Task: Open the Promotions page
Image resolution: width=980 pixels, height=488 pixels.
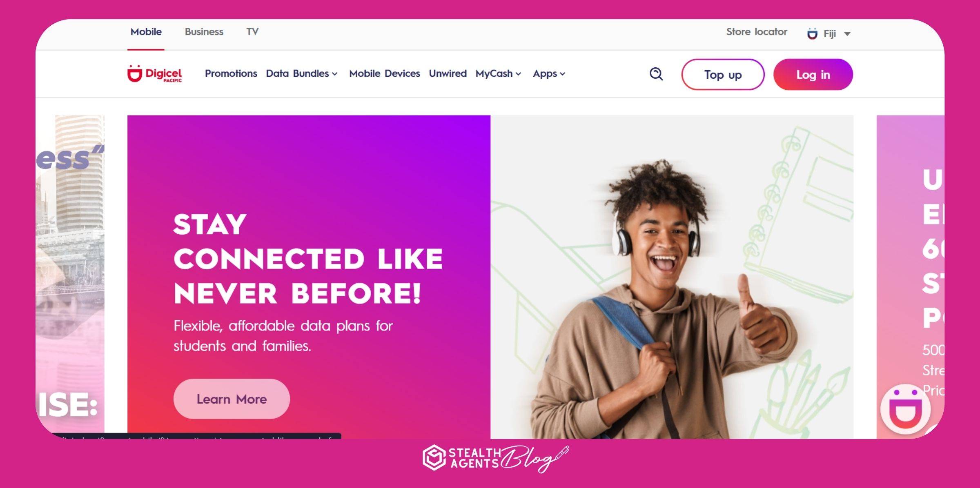Action: [x=231, y=73]
